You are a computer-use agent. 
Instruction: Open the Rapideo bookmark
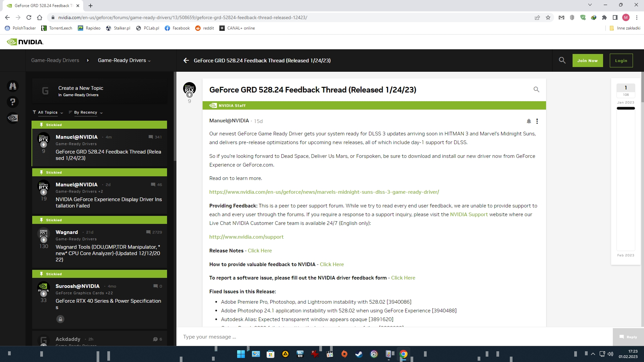[x=89, y=28]
